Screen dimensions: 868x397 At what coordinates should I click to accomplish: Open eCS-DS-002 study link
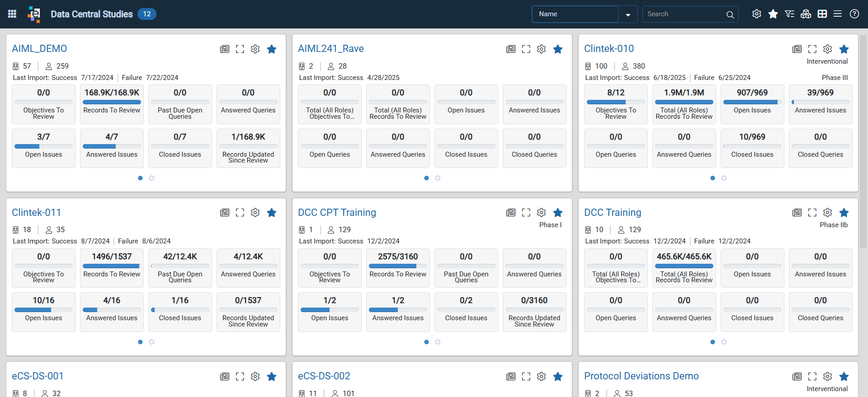pos(324,376)
